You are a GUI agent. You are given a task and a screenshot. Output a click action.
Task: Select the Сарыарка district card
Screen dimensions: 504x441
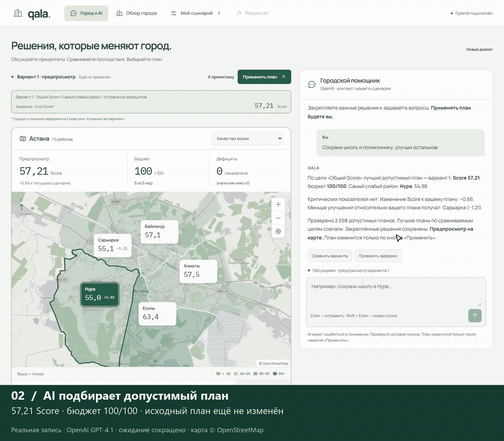click(x=112, y=245)
